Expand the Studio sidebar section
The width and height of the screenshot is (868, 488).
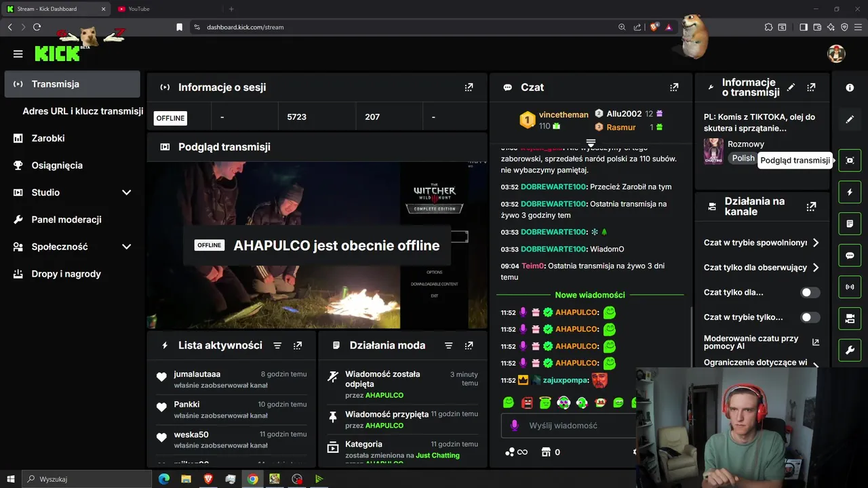(126, 192)
